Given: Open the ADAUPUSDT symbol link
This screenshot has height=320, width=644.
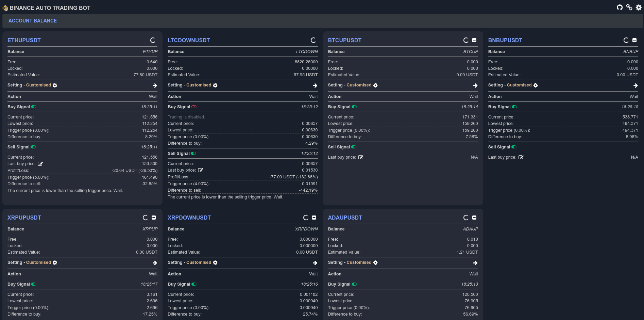Looking at the screenshot, I should 345,218.
